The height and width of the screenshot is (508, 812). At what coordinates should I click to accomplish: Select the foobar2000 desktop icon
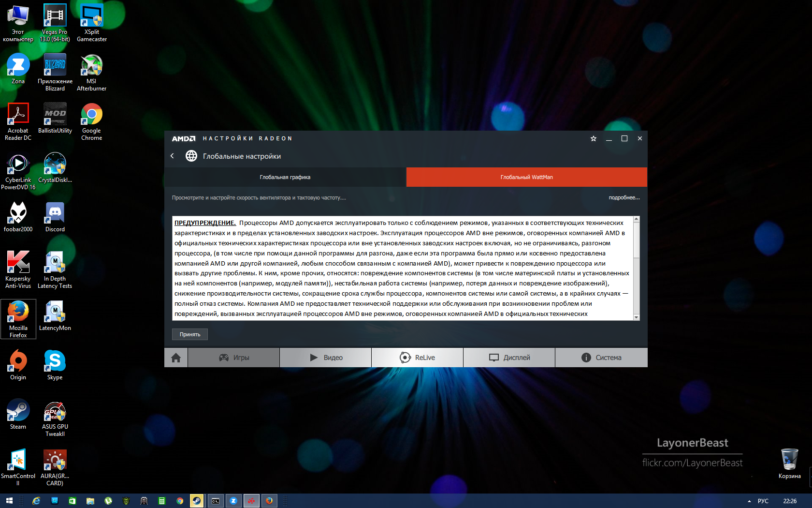click(x=18, y=217)
